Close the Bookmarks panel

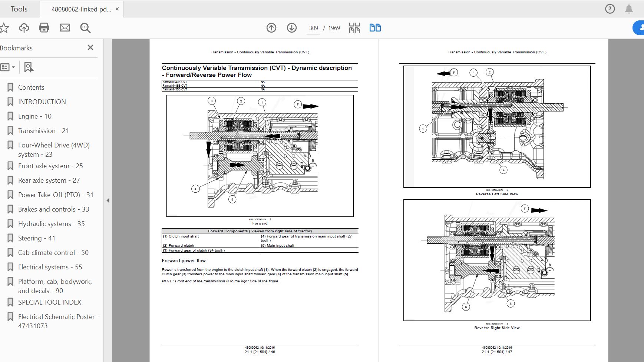point(90,47)
